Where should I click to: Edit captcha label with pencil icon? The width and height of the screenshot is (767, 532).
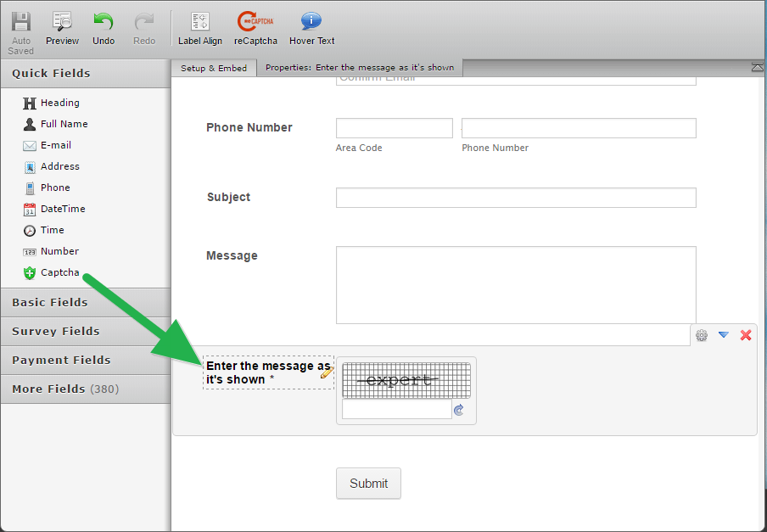[x=327, y=372]
